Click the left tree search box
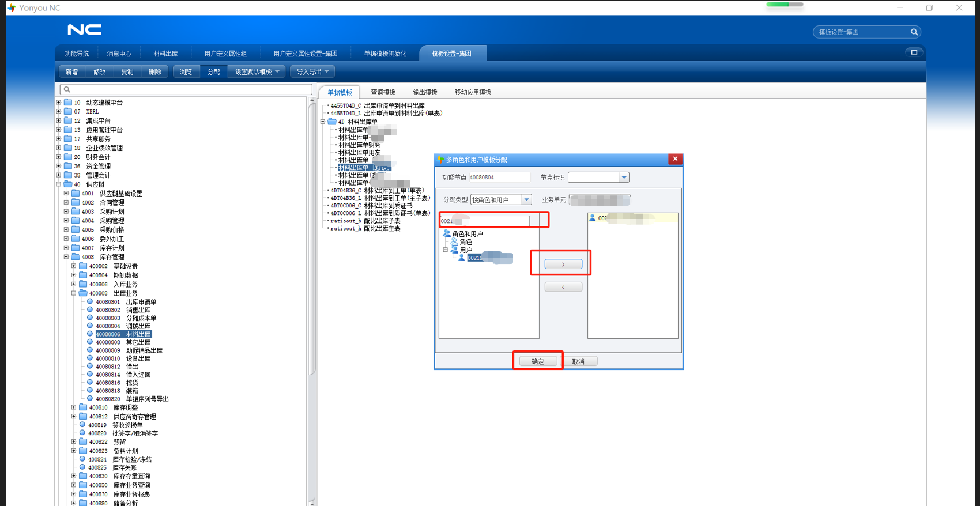 coord(186,89)
